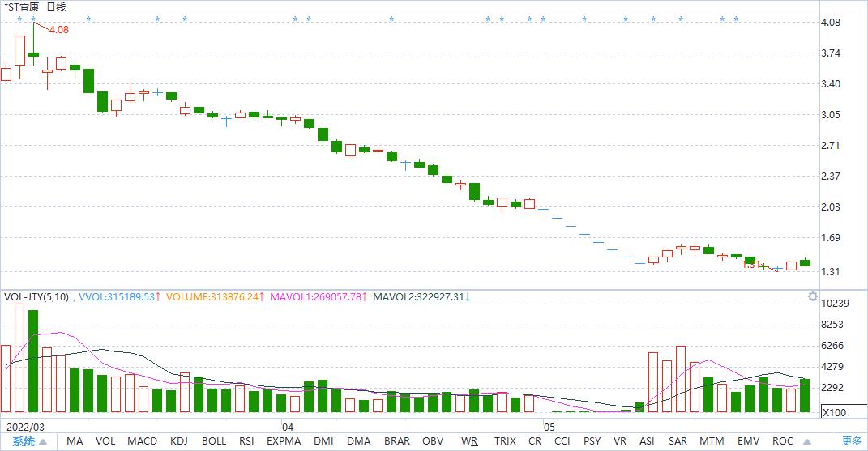868x451 pixels.
Task: Switch to the VOL indicator tab
Action: point(105,441)
